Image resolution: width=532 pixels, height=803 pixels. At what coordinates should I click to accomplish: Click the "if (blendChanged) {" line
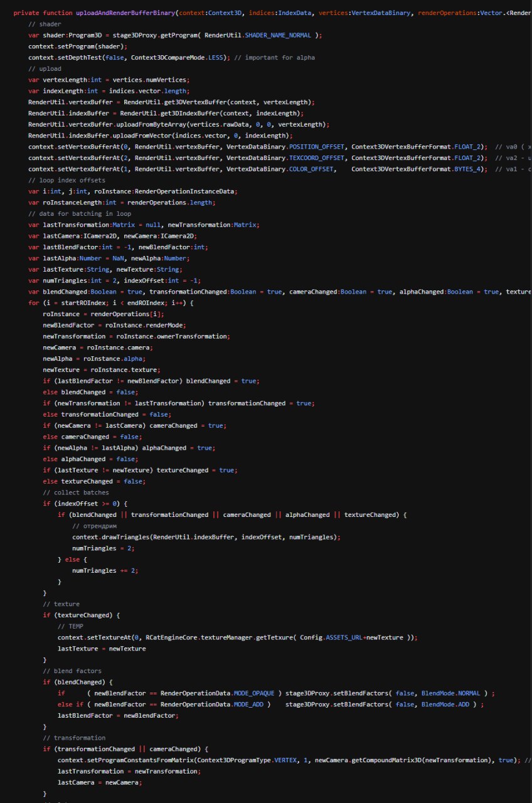pos(78,683)
